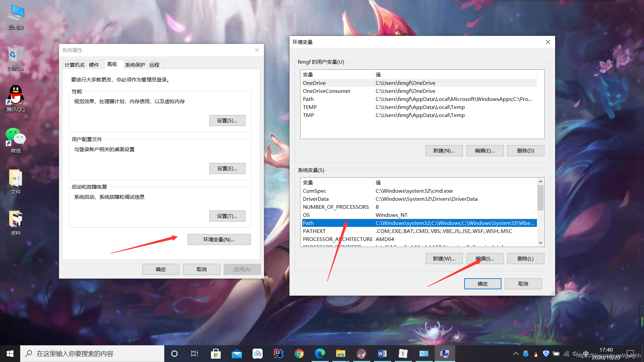Image resolution: width=644 pixels, height=362 pixels.
Task: Open File Explorer from taskbar
Action: pyautogui.click(x=341, y=354)
